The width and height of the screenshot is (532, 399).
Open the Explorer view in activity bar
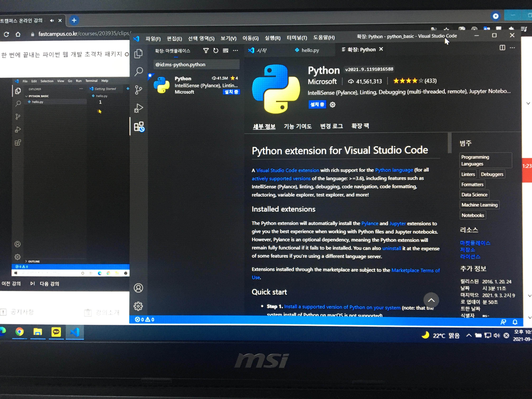click(138, 53)
